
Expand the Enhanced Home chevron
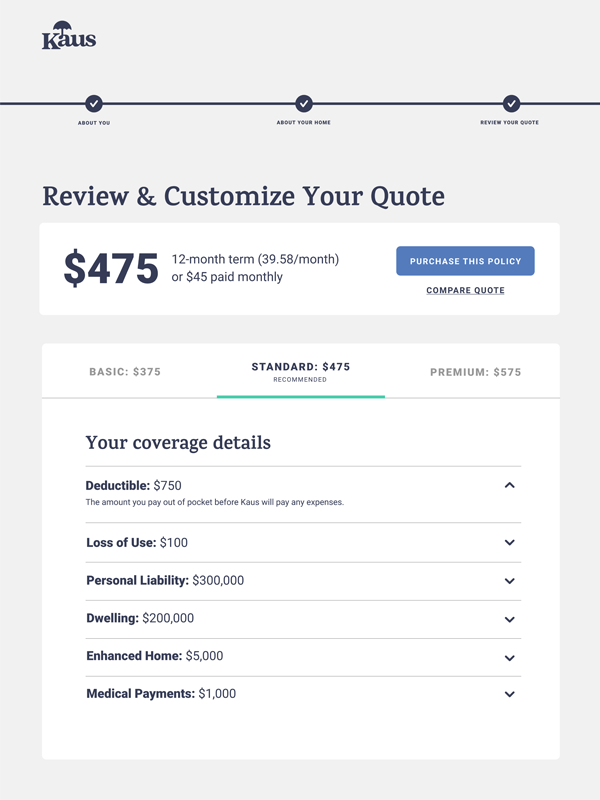tap(509, 658)
